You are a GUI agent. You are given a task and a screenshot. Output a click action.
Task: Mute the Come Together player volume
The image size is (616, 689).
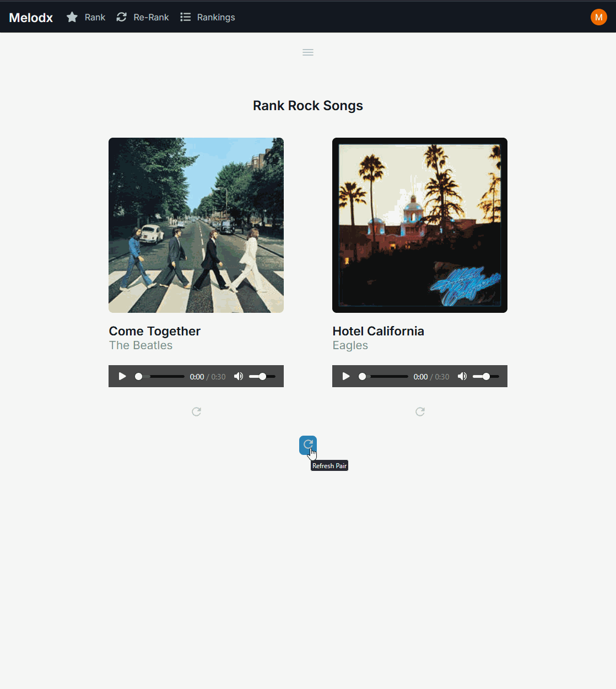pyautogui.click(x=238, y=376)
